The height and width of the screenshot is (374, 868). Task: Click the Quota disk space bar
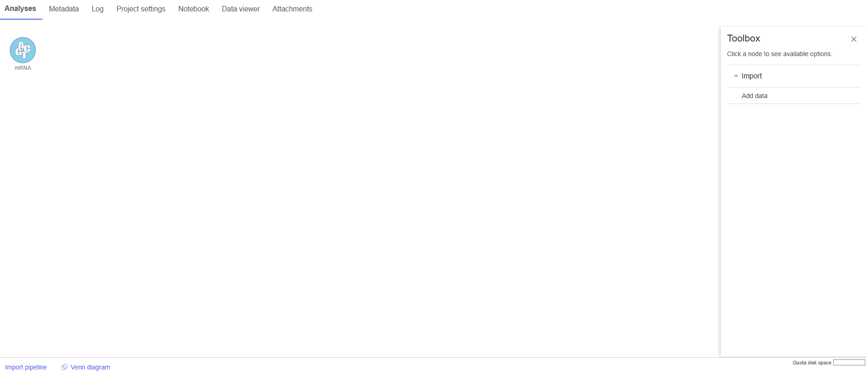[849, 363]
